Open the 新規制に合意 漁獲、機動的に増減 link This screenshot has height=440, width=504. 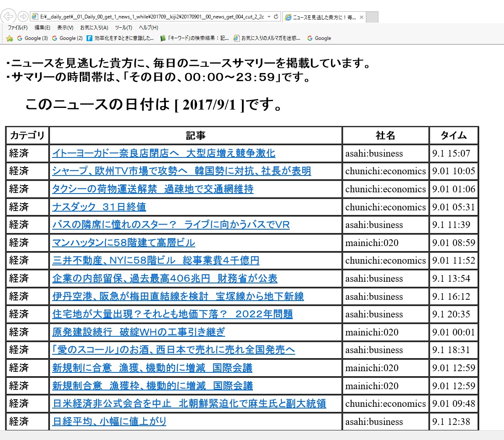pos(152,368)
